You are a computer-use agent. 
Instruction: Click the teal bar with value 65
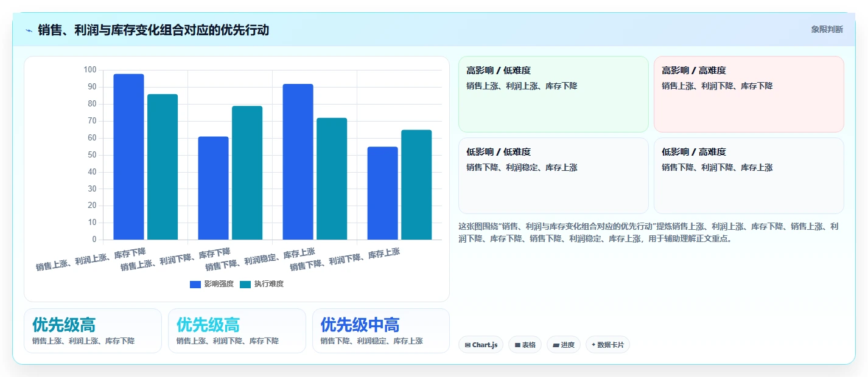tap(416, 185)
